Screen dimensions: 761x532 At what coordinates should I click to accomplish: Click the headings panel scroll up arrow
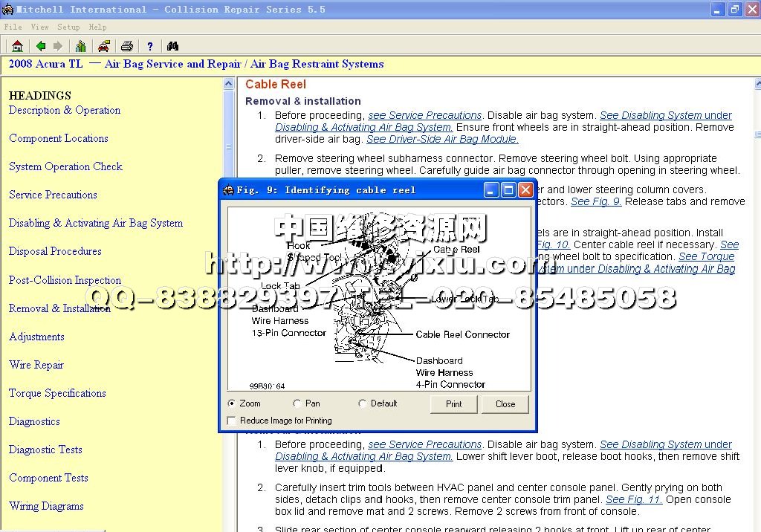[x=229, y=84]
